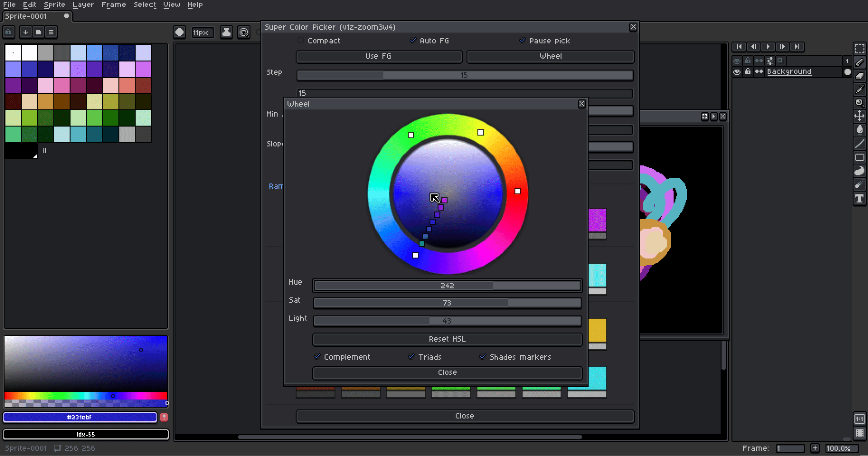Enable the Compact checkbox

click(x=301, y=41)
